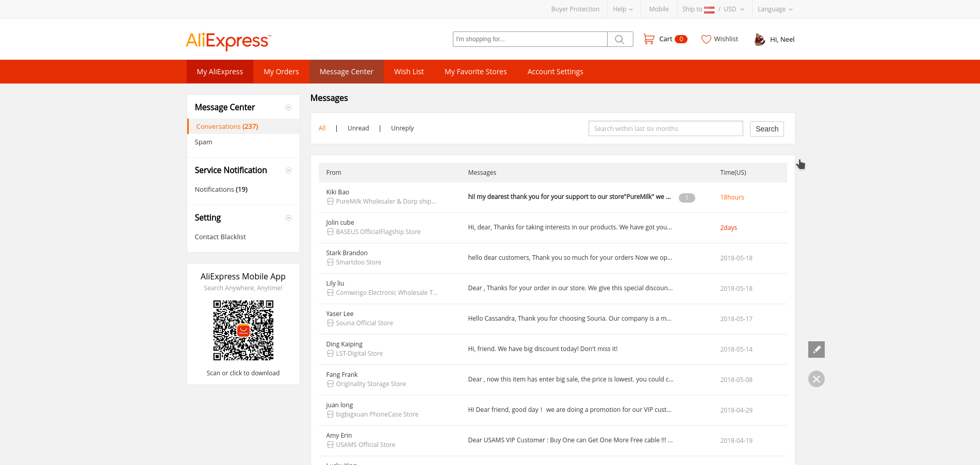
Task: Collapse the Message Center section
Action: click(288, 108)
